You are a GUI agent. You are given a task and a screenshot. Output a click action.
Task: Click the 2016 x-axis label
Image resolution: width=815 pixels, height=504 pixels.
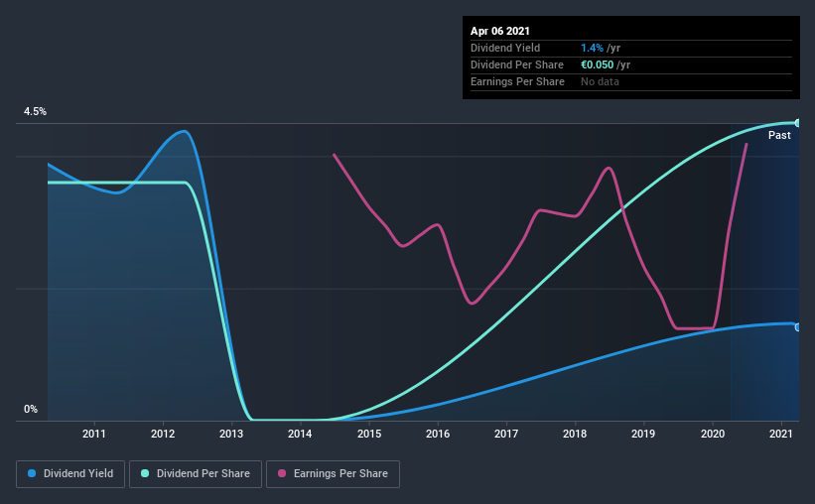(438, 434)
